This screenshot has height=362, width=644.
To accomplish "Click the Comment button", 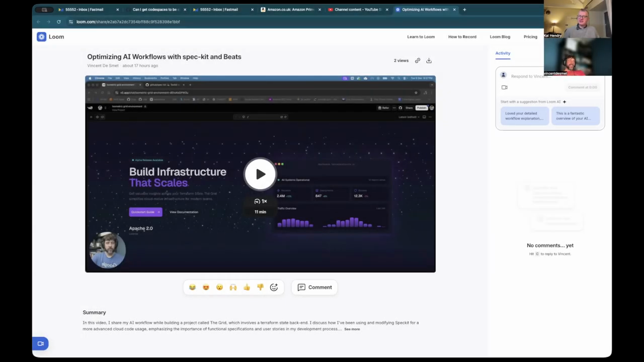I will tap(314, 287).
